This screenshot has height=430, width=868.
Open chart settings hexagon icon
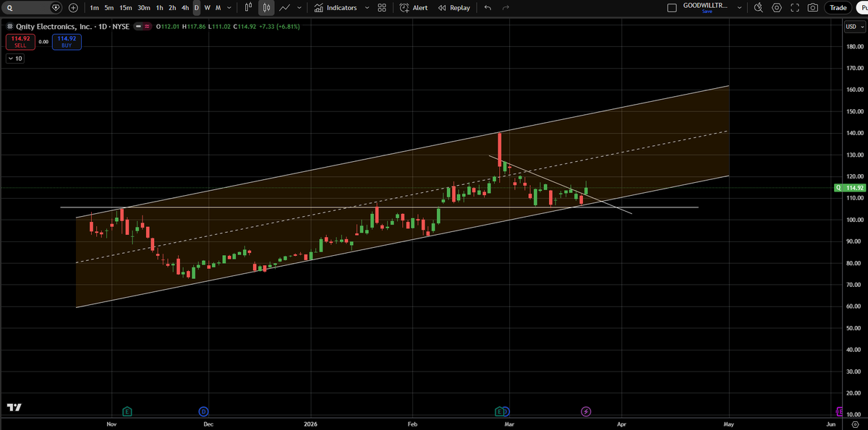click(777, 8)
